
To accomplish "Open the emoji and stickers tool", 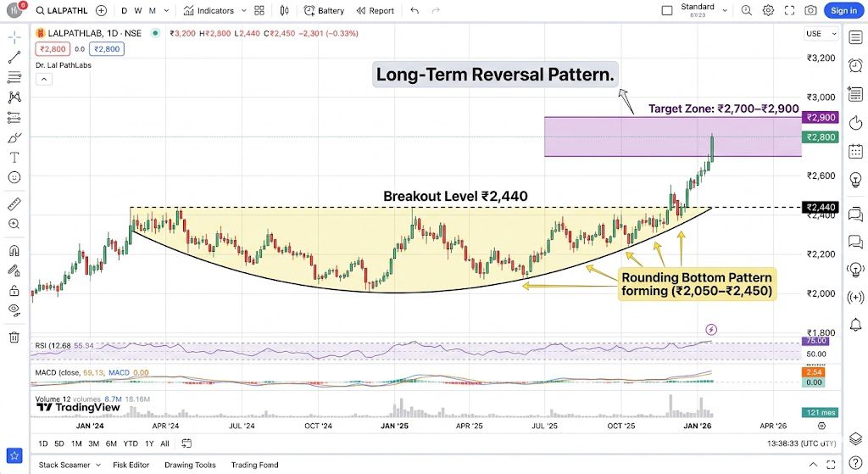I will coord(14,177).
